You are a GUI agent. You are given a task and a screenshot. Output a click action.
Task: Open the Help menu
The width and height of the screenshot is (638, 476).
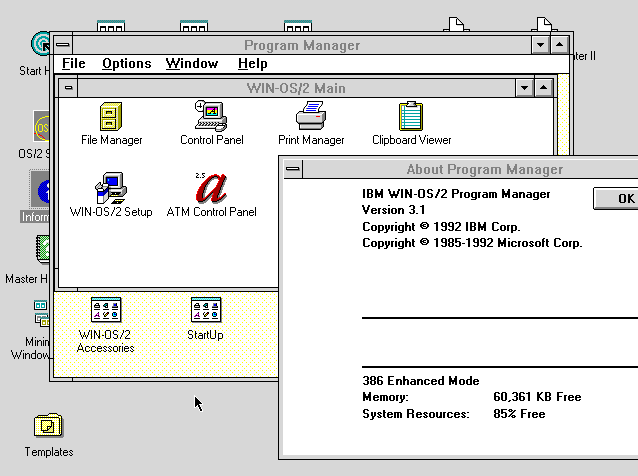[252, 64]
